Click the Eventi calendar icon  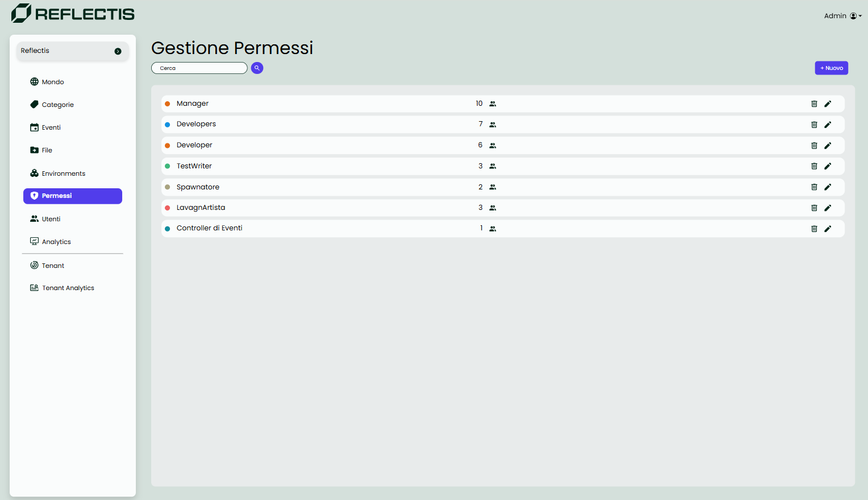[x=34, y=127]
